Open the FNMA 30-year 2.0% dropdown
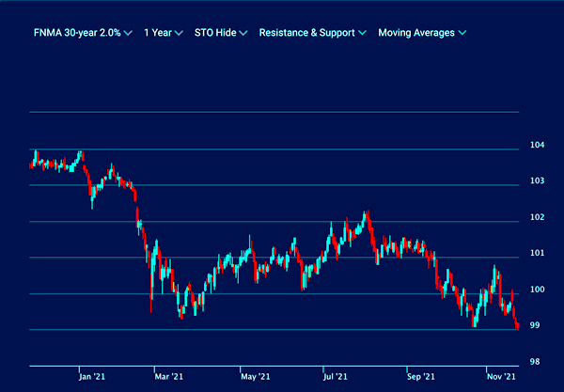 [x=76, y=33]
